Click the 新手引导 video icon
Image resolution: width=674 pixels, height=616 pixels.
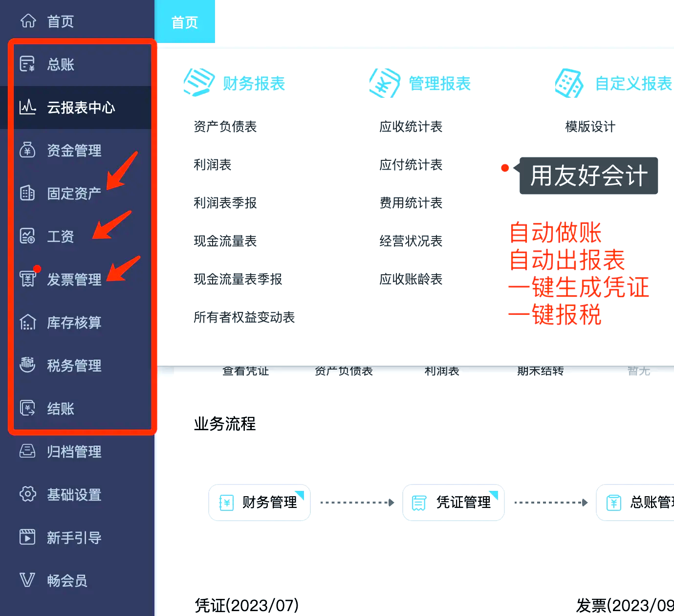pyautogui.click(x=27, y=537)
